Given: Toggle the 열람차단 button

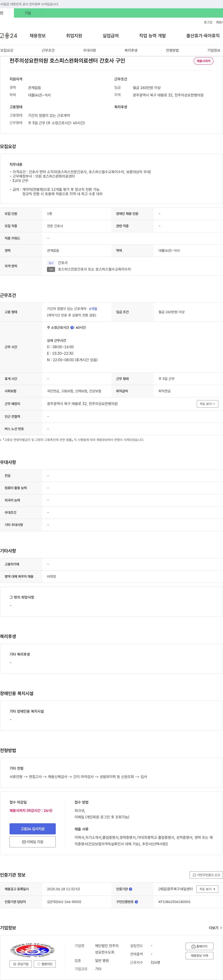Looking at the screenshot, I should (x=45, y=964).
